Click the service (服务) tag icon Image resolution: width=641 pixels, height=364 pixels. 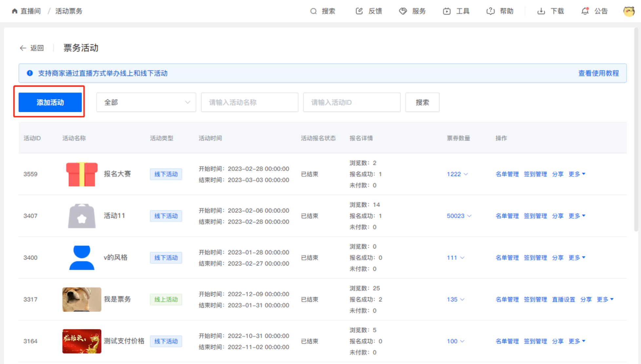pos(403,11)
